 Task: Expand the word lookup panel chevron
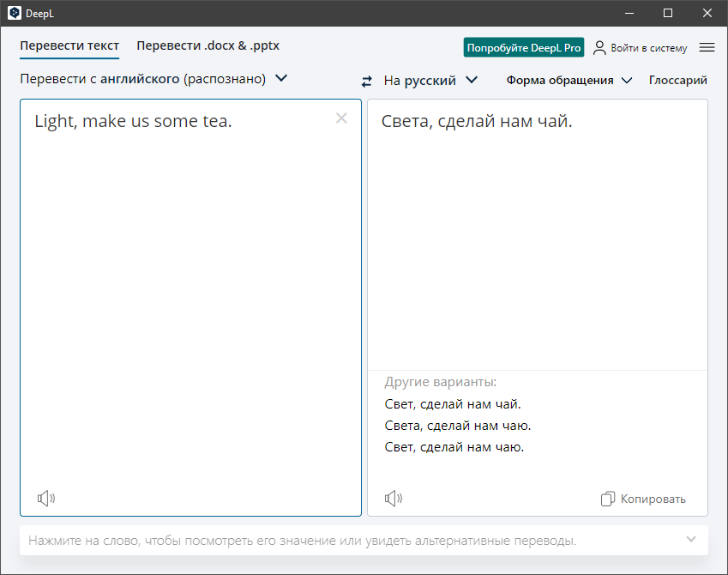tap(691, 539)
